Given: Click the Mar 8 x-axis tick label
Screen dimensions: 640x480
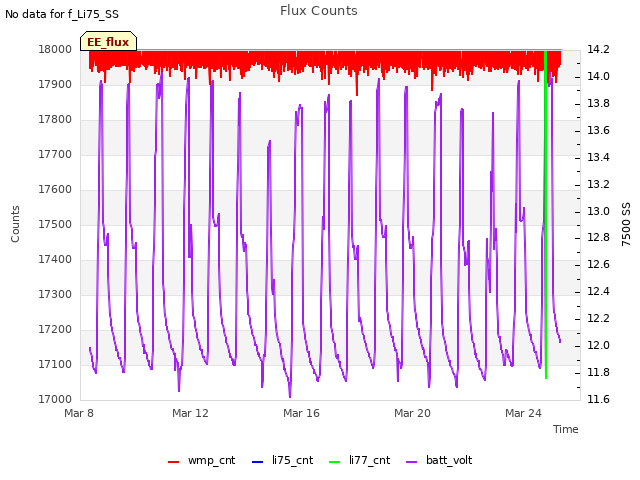Looking at the screenshot, I should [x=79, y=413].
